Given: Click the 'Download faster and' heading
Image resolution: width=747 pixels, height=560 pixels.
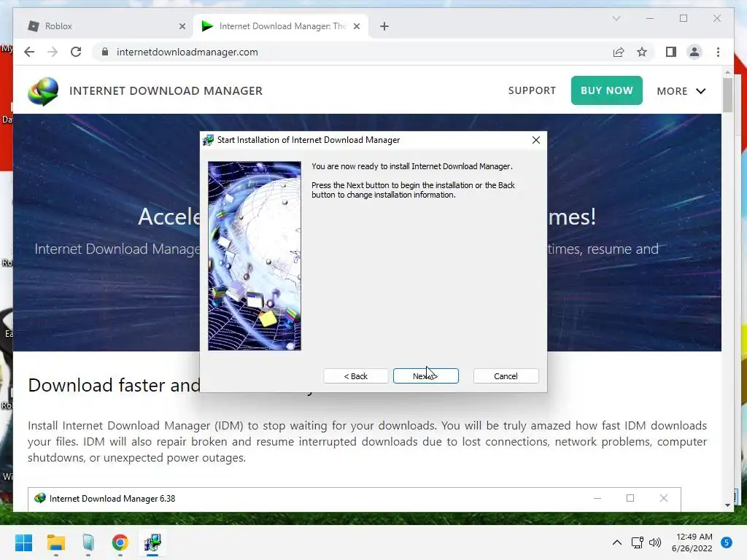Looking at the screenshot, I should click(x=115, y=385).
